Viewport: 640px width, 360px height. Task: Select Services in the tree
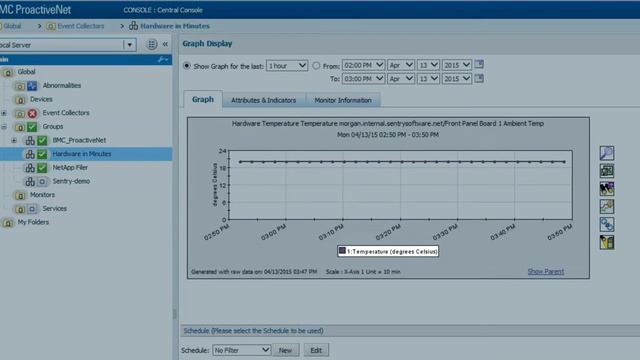[x=54, y=209]
